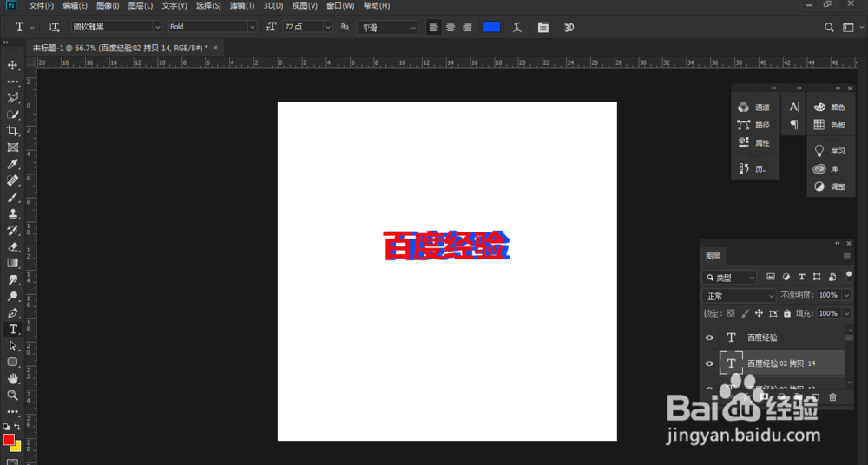Select the Move tool
The image size is (868, 465).
(x=13, y=65)
